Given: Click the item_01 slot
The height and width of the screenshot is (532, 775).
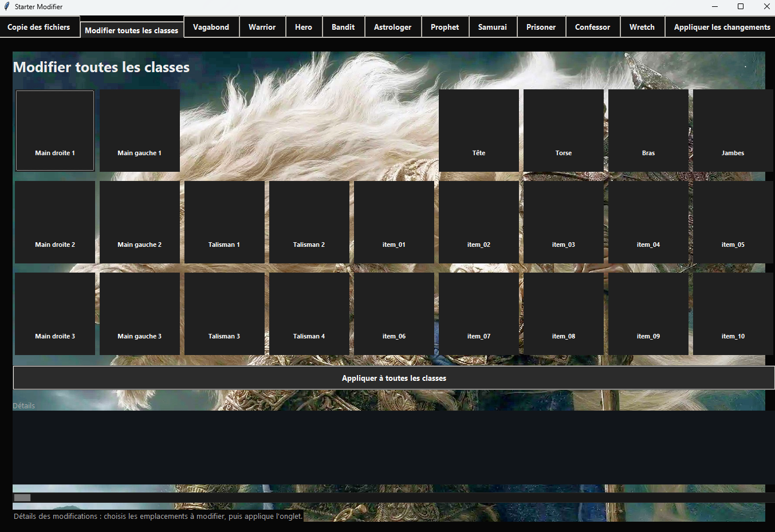Looking at the screenshot, I should click(394, 222).
